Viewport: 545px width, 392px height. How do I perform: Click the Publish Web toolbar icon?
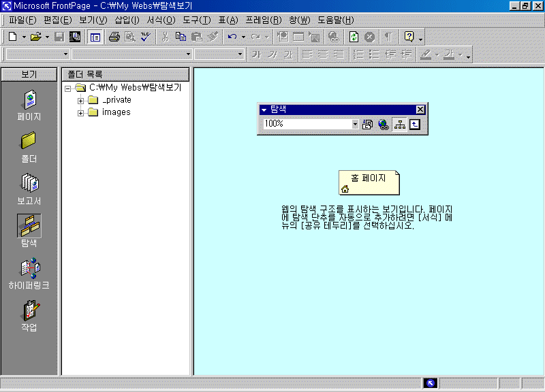point(74,37)
